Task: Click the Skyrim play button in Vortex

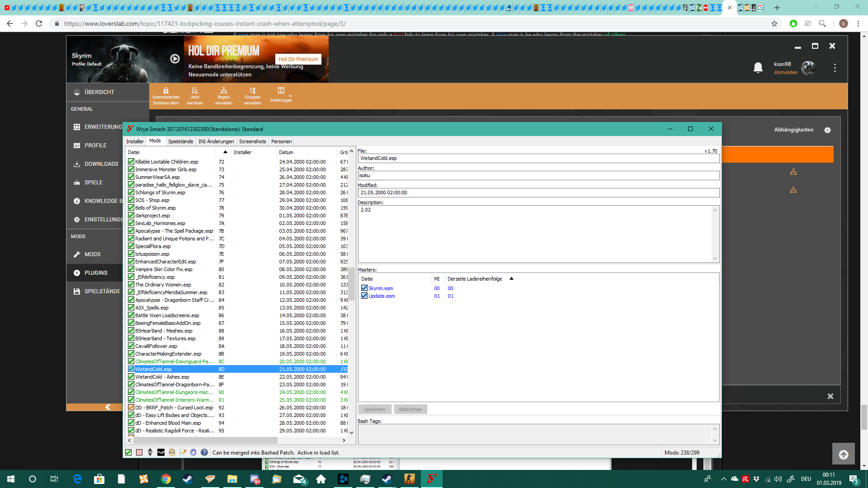Action: 175,59
